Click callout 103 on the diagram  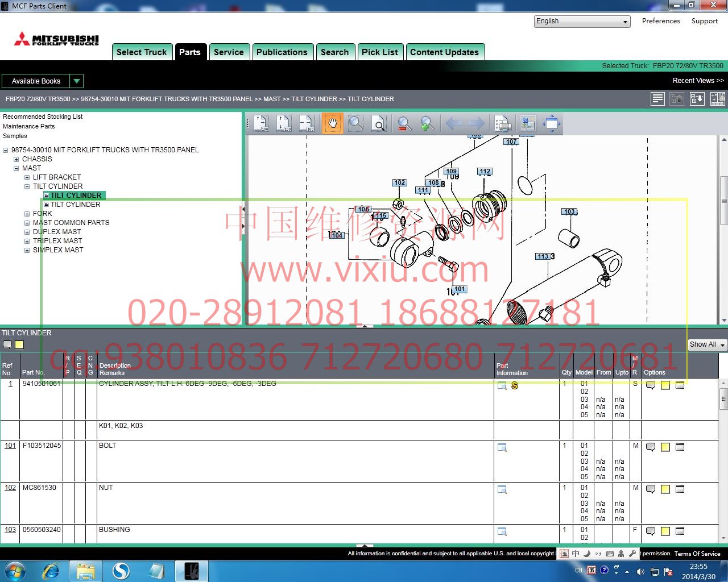[x=569, y=211]
